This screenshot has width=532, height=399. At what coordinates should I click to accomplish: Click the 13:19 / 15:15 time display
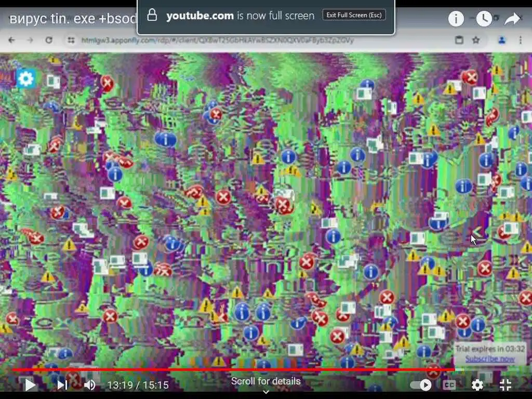[138, 385]
